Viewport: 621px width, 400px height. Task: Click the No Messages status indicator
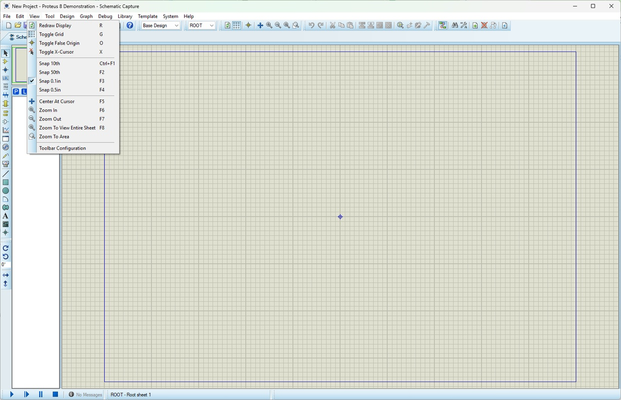pyautogui.click(x=86, y=395)
